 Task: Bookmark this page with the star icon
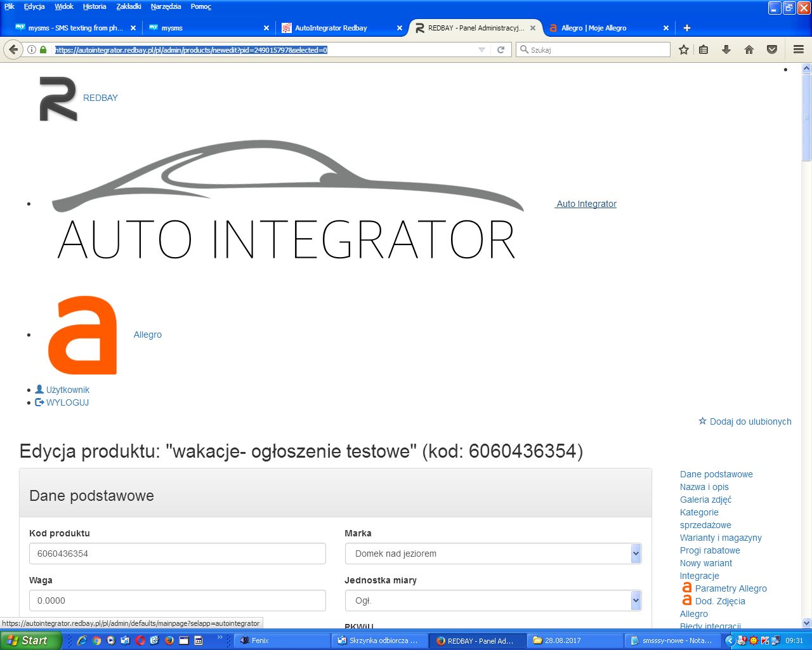click(683, 50)
